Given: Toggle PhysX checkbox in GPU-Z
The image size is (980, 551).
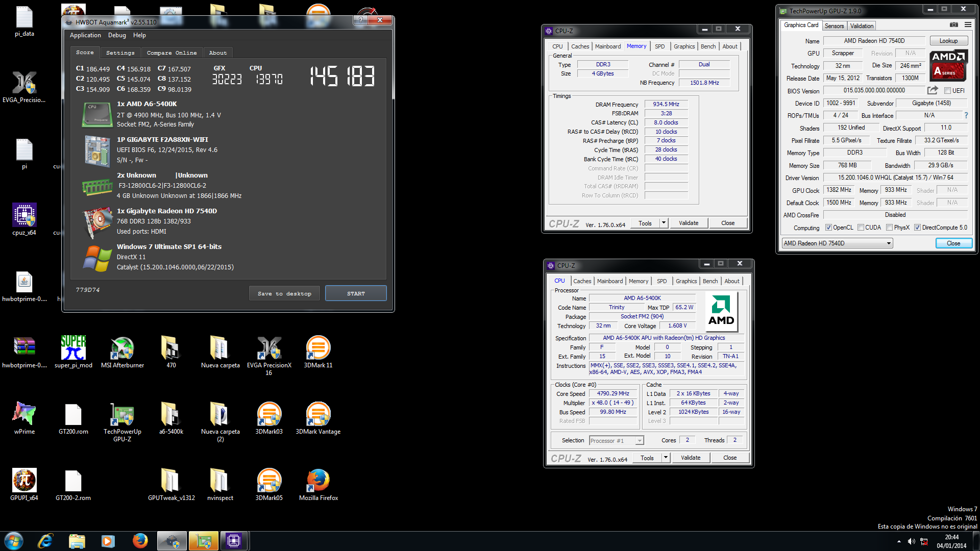Looking at the screenshot, I should pyautogui.click(x=889, y=228).
